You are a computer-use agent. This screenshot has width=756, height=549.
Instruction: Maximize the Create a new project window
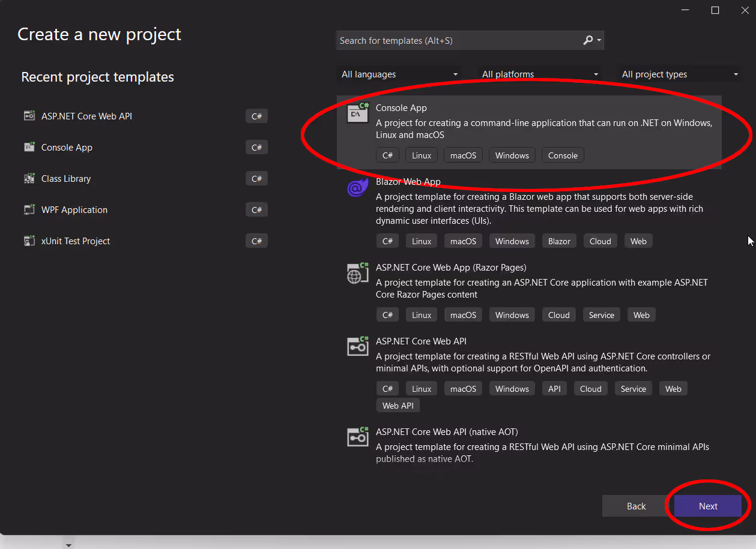715,10
